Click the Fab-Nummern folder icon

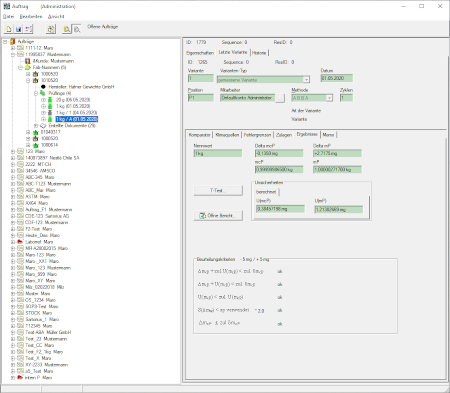(x=28, y=67)
